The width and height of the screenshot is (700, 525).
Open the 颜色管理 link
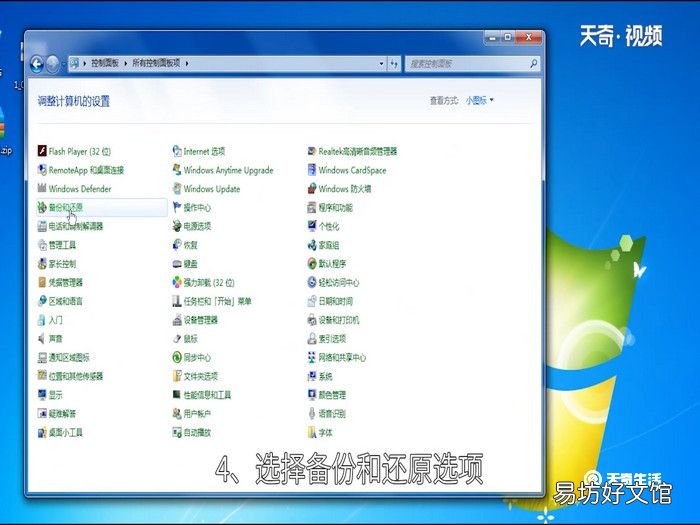[x=332, y=395]
